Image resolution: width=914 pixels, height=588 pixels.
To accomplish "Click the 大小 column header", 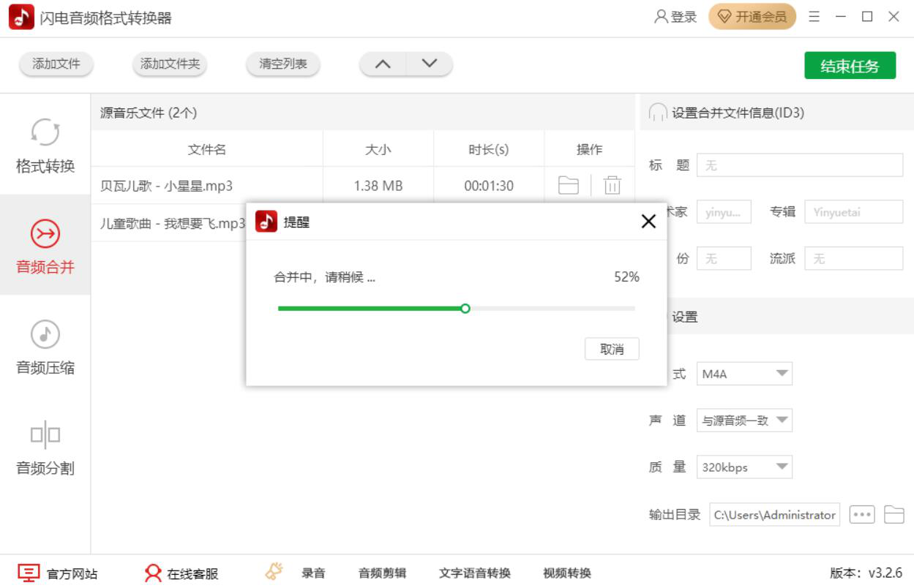I will click(378, 149).
